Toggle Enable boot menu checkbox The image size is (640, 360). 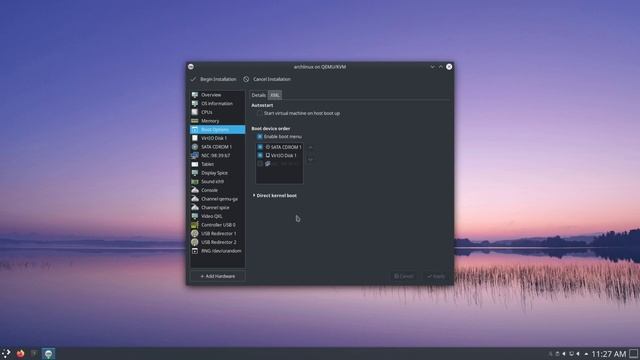tap(260, 136)
